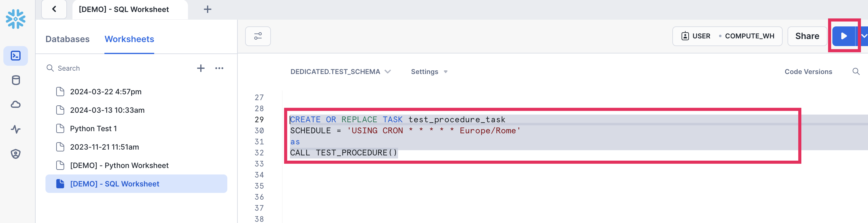This screenshot has height=223, width=868.
Task: Click the Share button
Action: 807,36
